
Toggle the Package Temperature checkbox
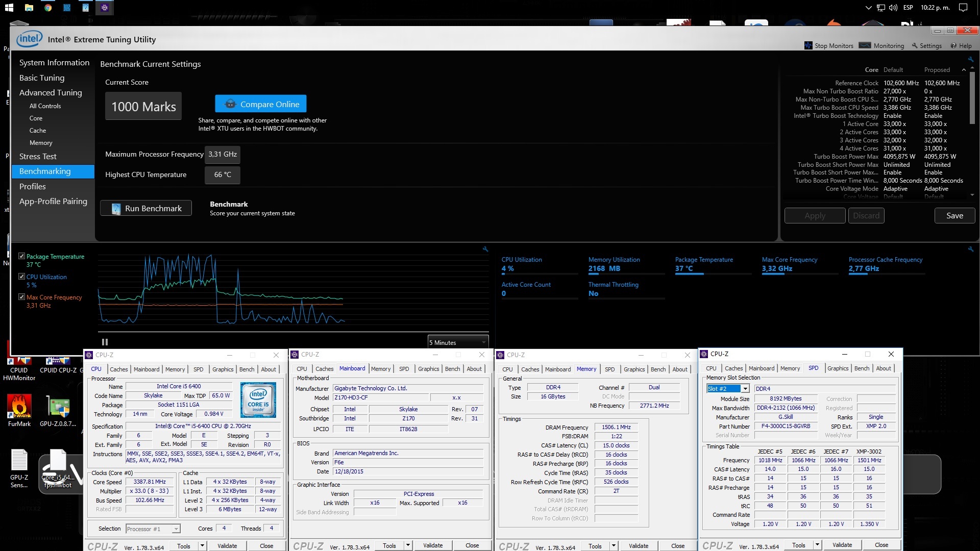(21, 256)
